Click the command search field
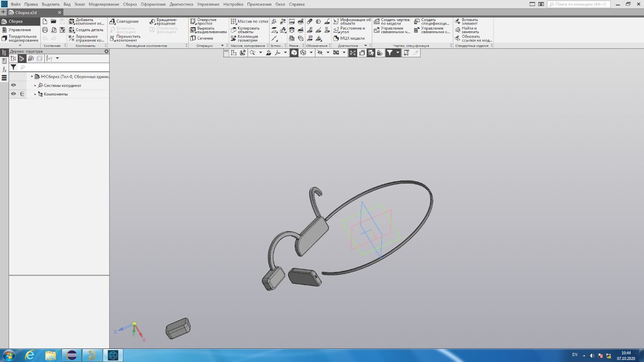 579,4
